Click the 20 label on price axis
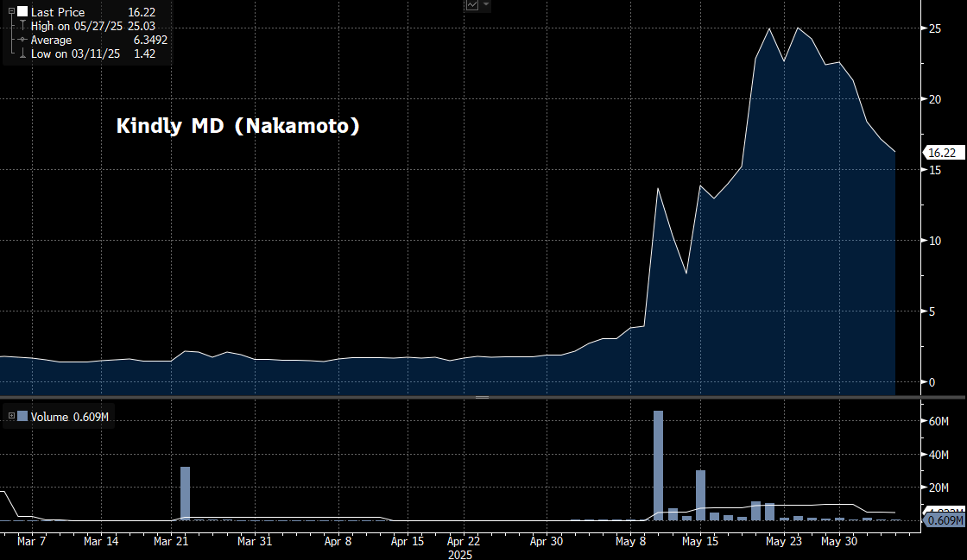967x560 pixels. coord(935,99)
